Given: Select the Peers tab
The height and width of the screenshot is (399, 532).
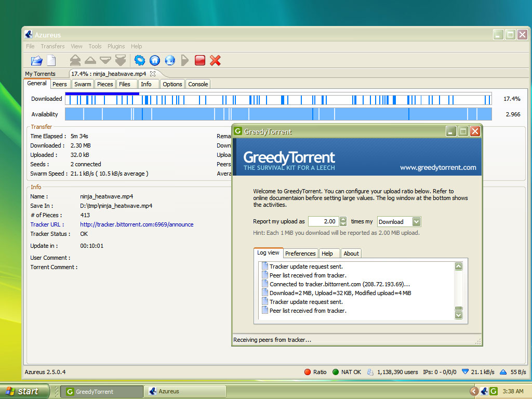Looking at the screenshot, I should (x=60, y=84).
